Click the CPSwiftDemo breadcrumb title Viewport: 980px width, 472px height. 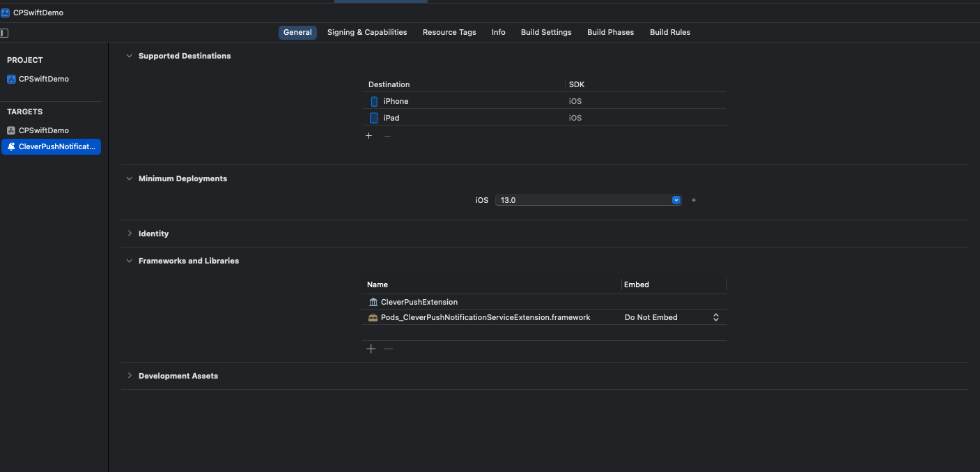(38, 13)
